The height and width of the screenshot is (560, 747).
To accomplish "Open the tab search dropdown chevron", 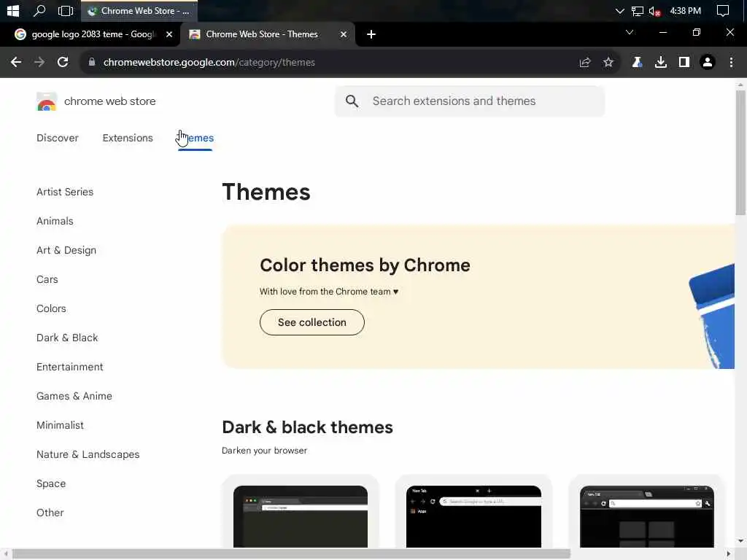I will [630, 32].
